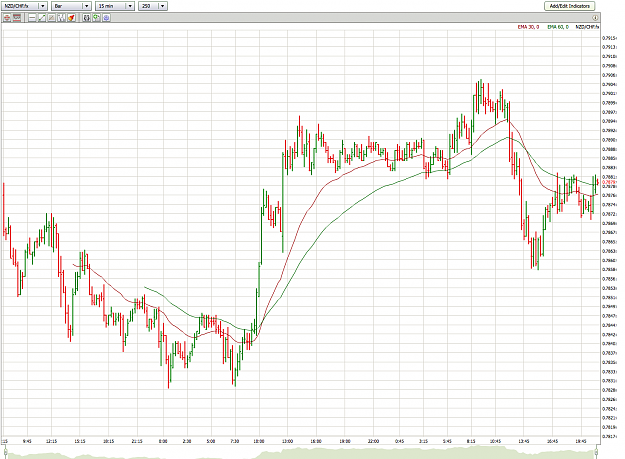625x459 pixels.
Task: Click the red current price label on axis
Action: click(609, 182)
